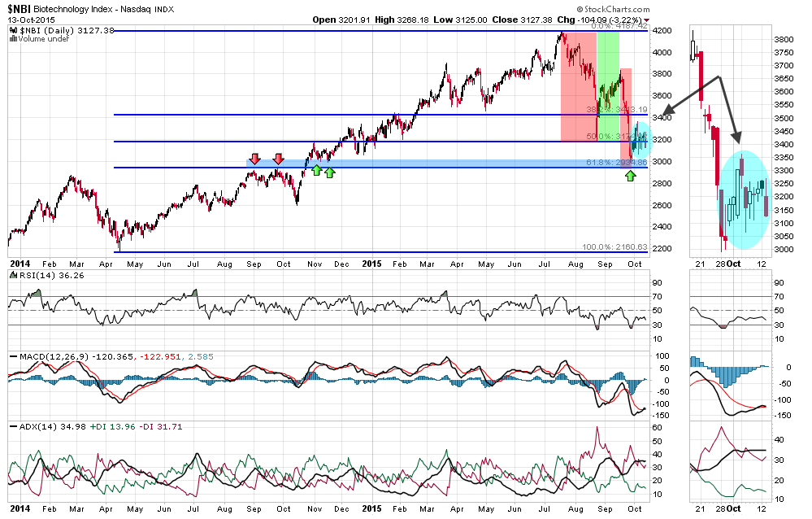
Task: Click the 3000 label on the inset chart axis
Action: (784, 250)
